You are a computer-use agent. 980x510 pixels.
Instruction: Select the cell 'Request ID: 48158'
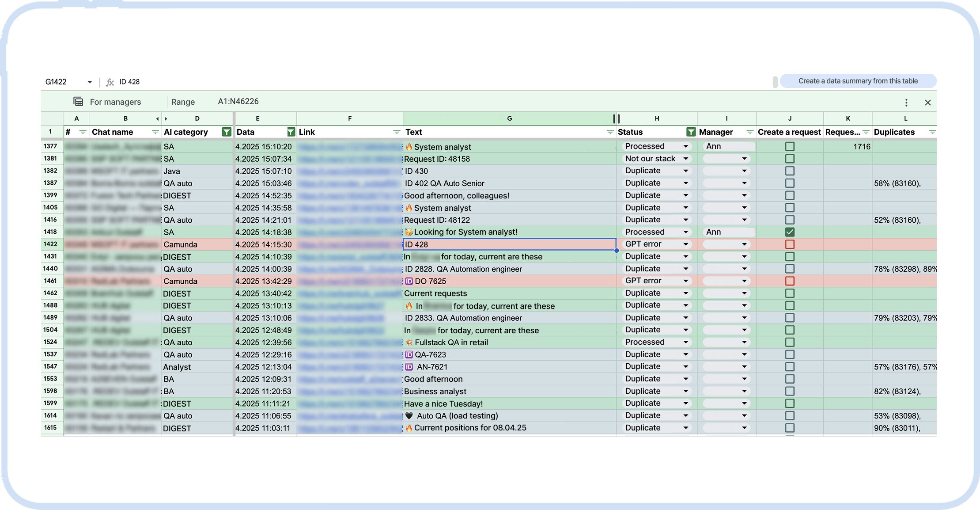[x=509, y=159]
